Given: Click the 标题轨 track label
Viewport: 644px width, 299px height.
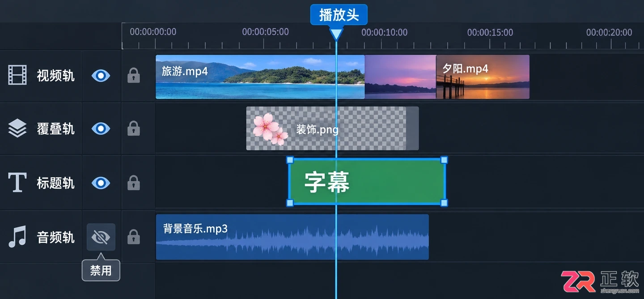Looking at the screenshot, I should (55, 183).
